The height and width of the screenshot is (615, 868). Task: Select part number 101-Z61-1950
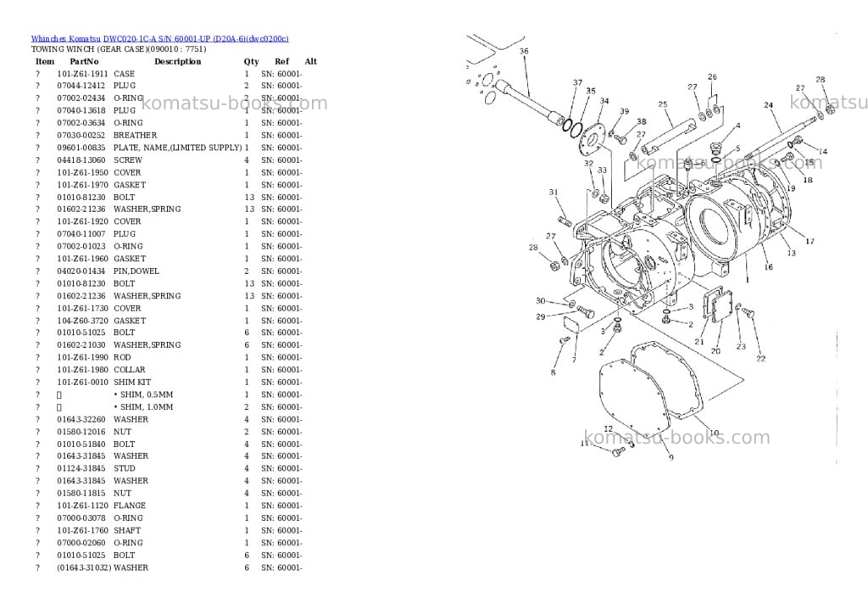coord(82,172)
